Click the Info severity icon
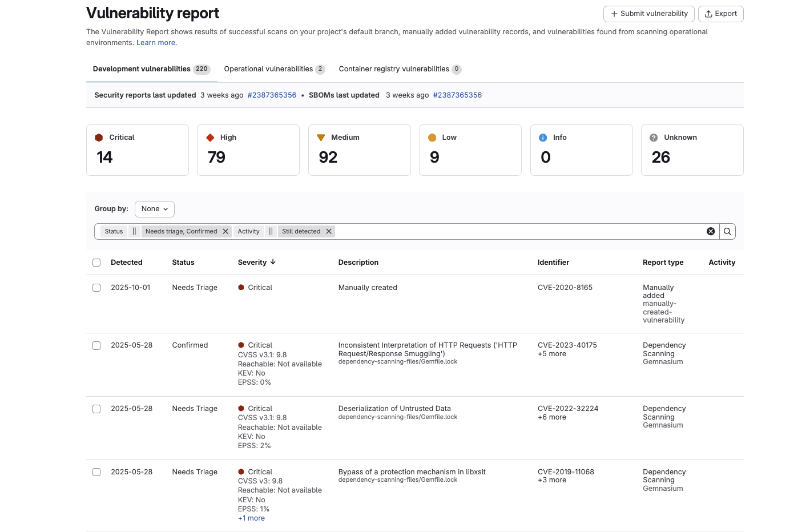The height and width of the screenshot is (532, 810). pos(543,138)
